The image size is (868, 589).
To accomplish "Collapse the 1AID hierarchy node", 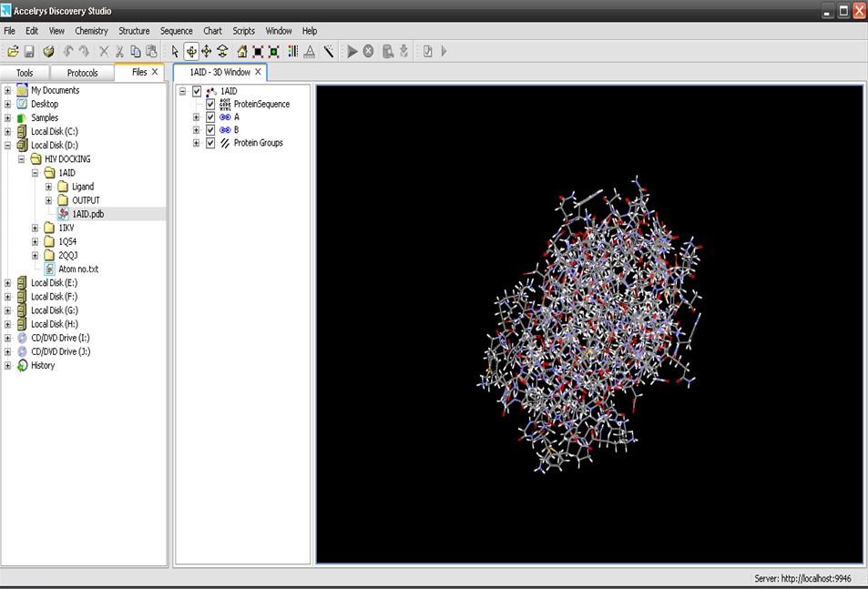I will (183, 91).
